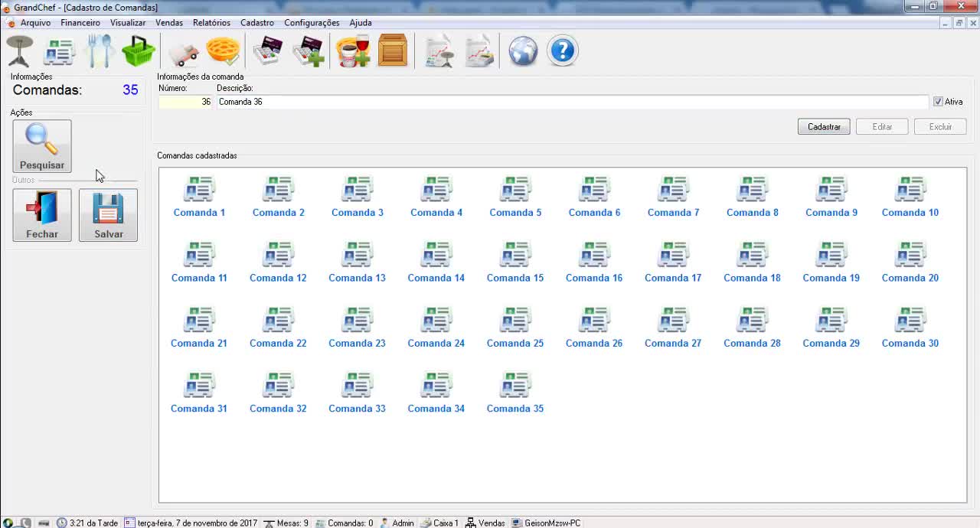Open the Relatórios menu
This screenshot has width=980, height=528.
(x=211, y=23)
